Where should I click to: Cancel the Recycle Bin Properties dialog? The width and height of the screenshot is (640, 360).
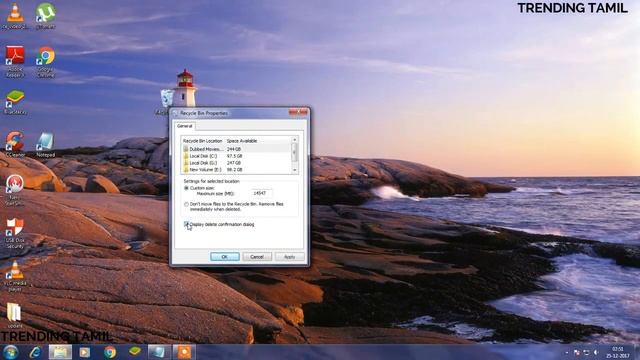pyautogui.click(x=257, y=257)
